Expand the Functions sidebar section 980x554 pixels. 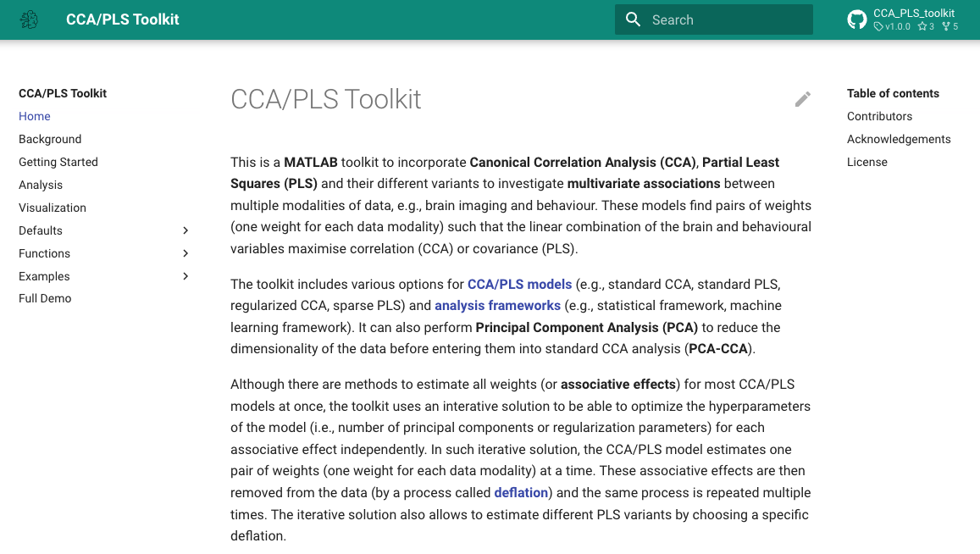[185, 253]
